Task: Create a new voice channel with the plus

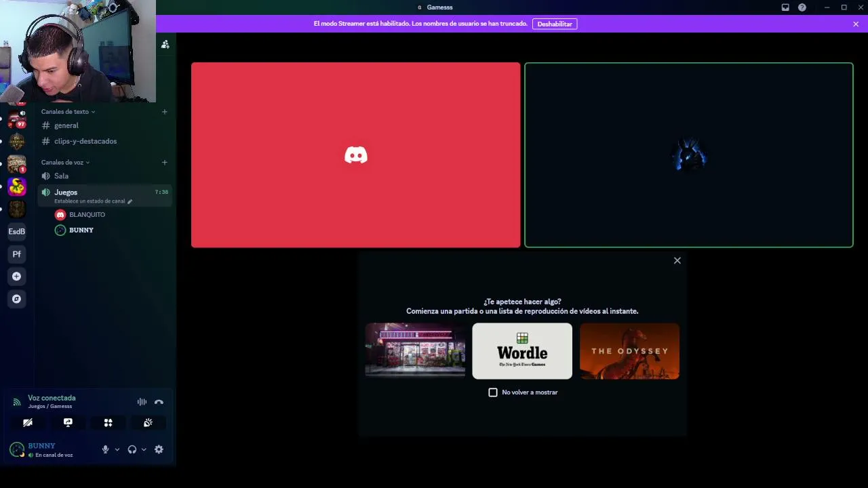Action: [164, 163]
